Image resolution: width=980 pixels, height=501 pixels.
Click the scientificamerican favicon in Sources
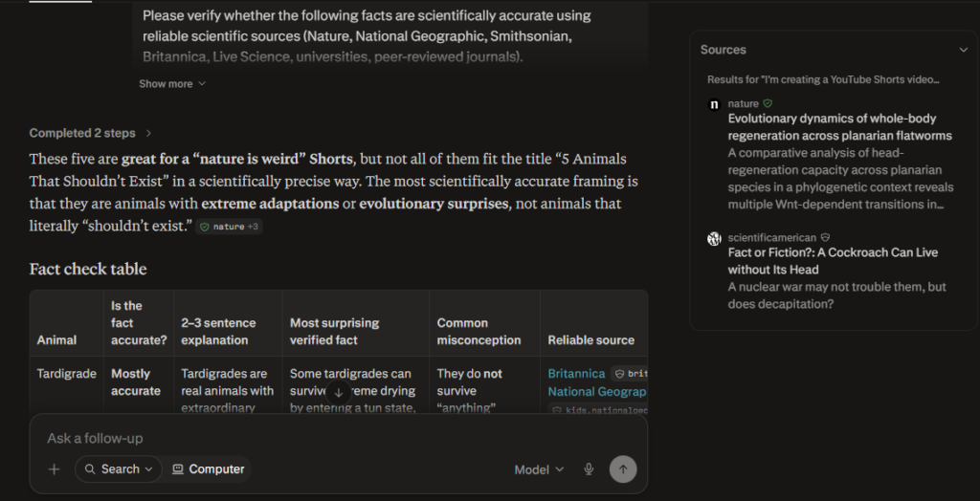[x=714, y=239]
